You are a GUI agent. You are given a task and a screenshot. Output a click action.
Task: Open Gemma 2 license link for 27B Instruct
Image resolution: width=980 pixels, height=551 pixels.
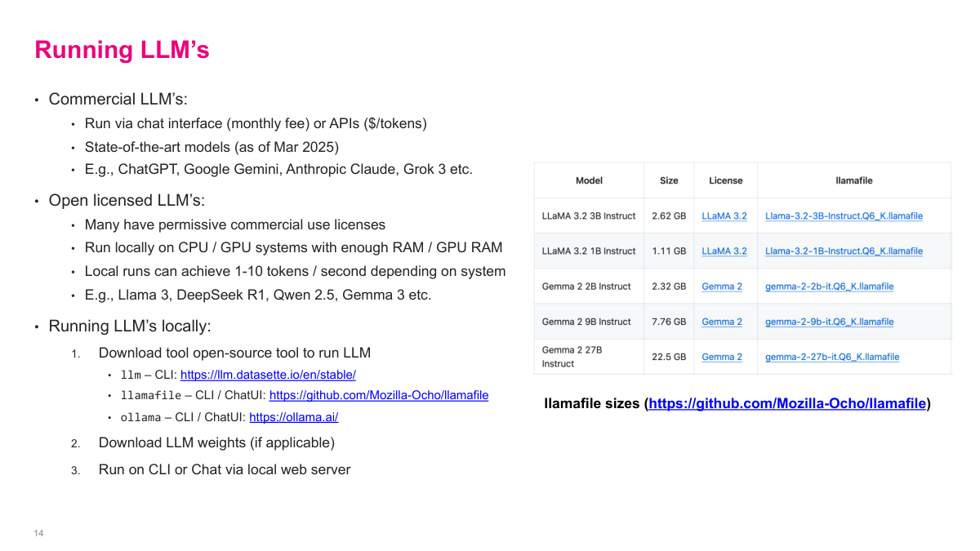(722, 357)
